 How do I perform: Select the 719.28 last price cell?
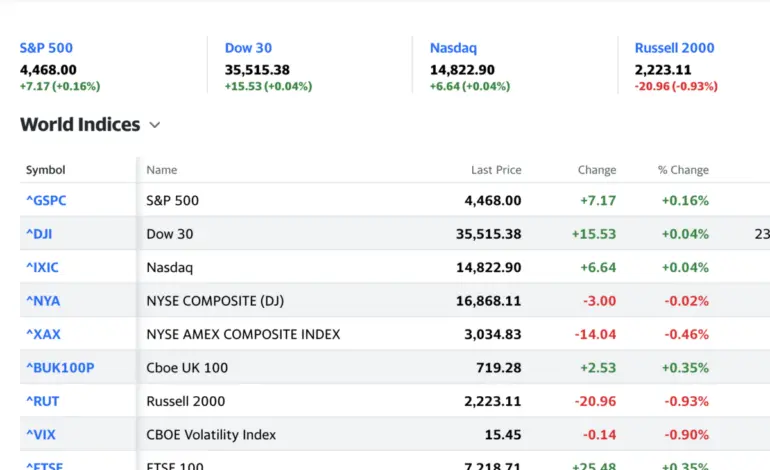coord(498,367)
